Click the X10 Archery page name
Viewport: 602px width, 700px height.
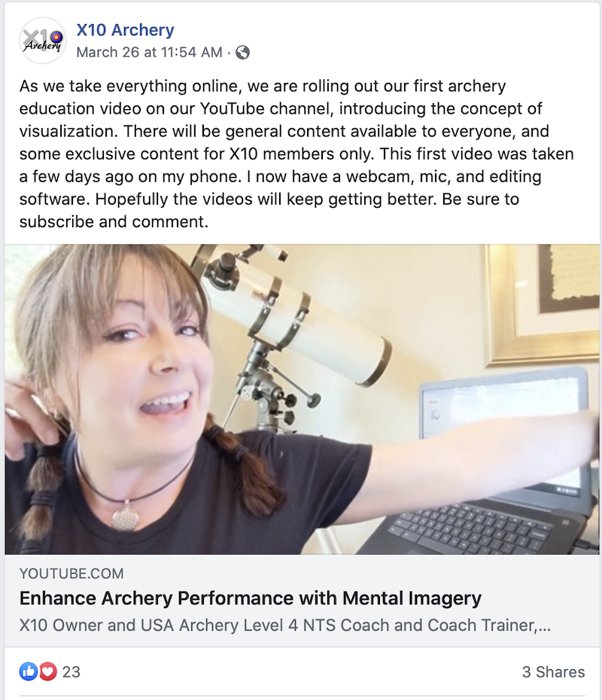126,30
